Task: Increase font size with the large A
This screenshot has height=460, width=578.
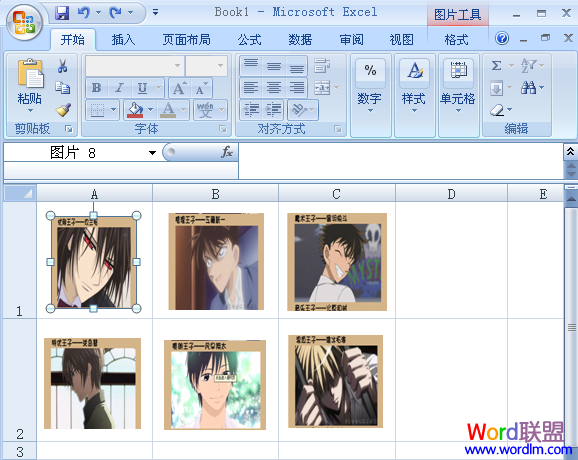Action: pos(180,88)
